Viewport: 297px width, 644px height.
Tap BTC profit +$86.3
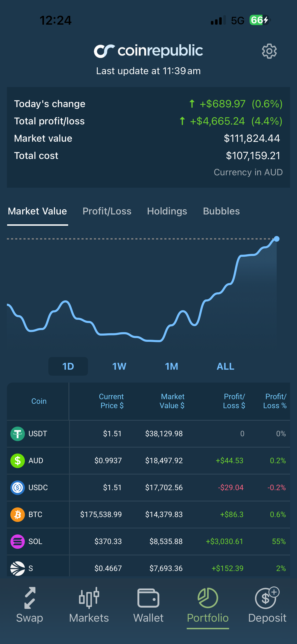[x=232, y=515]
